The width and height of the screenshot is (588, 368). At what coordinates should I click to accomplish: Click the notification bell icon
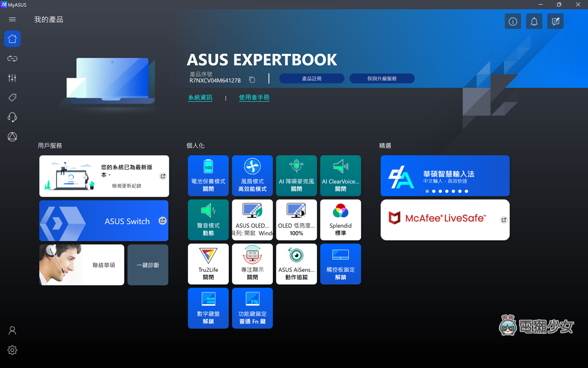point(534,21)
